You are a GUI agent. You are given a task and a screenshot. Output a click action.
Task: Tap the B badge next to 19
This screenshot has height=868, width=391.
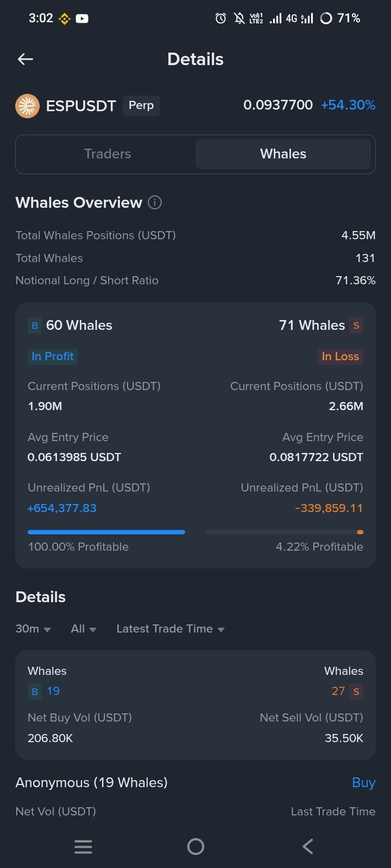click(35, 692)
